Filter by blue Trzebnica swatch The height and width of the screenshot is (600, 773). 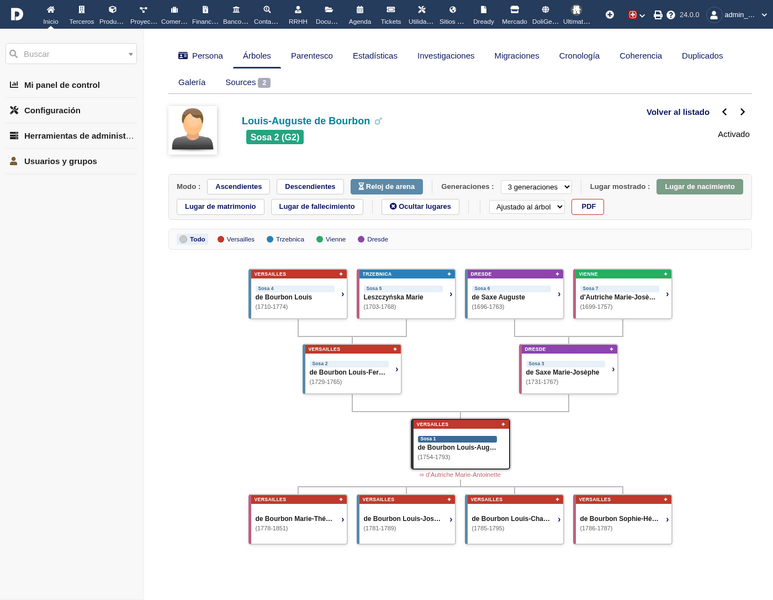pyautogui.click(x=270, y=239)
